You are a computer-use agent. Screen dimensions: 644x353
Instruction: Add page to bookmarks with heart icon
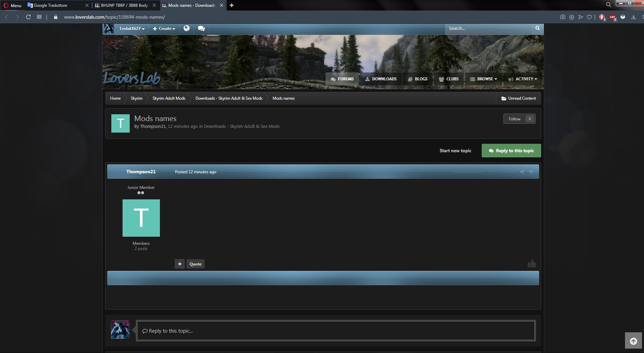tap(589, 17)
